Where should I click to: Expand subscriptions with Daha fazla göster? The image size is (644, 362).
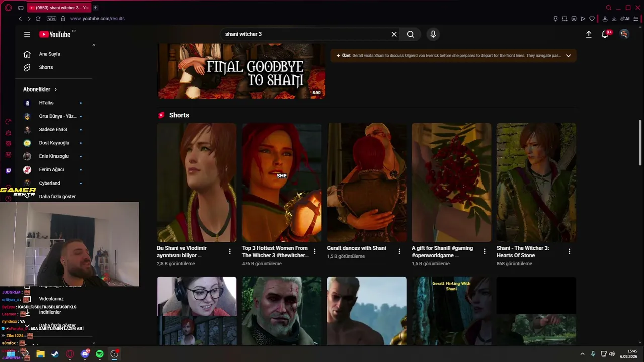(x=57, y=197)
